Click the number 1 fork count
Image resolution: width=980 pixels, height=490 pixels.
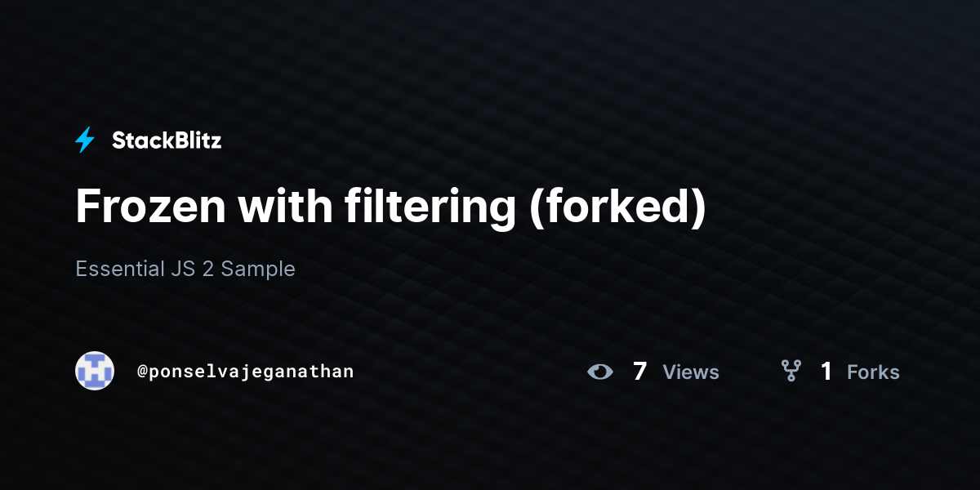coord(826,372)
